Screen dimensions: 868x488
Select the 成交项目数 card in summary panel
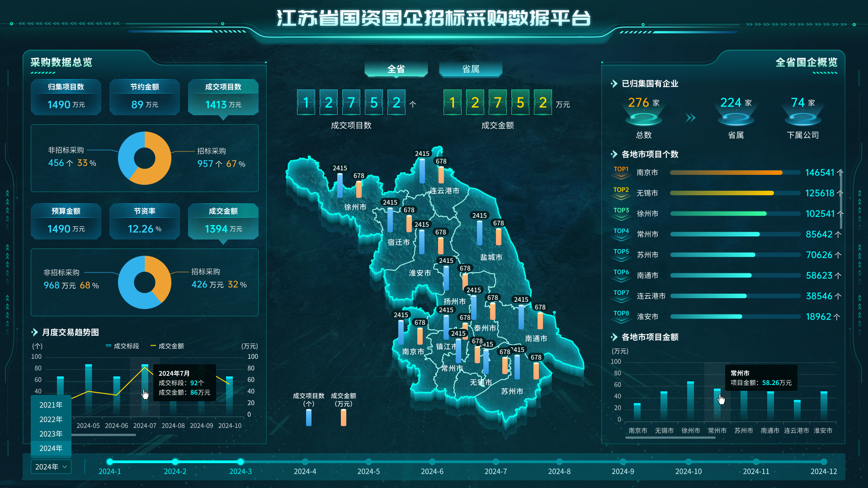[223, 97]
